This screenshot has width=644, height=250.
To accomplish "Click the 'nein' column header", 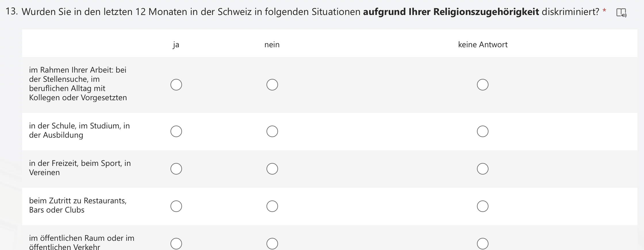I will point(272,45).
